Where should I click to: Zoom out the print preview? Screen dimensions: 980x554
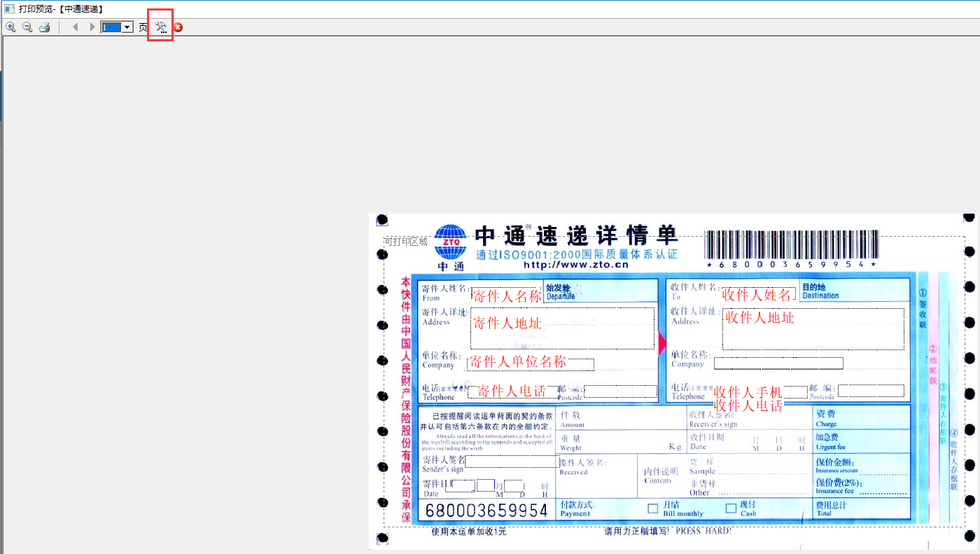(27, 27)
